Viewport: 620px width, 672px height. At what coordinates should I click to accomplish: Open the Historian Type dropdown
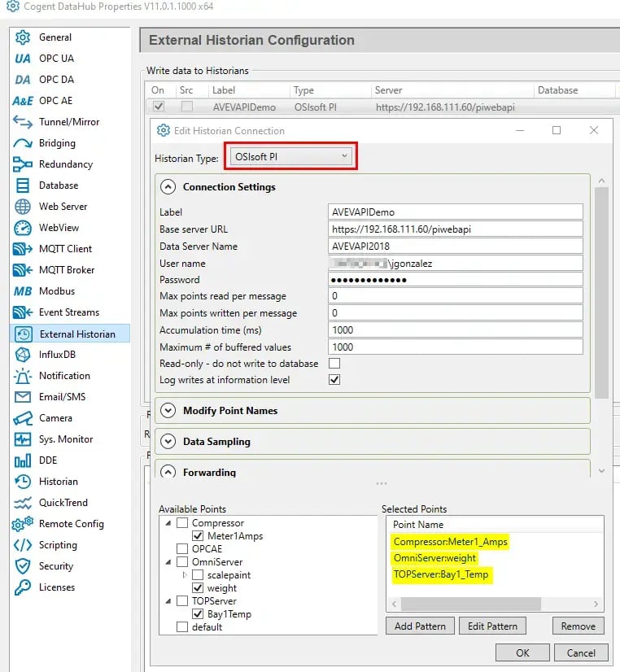point(290,156)
